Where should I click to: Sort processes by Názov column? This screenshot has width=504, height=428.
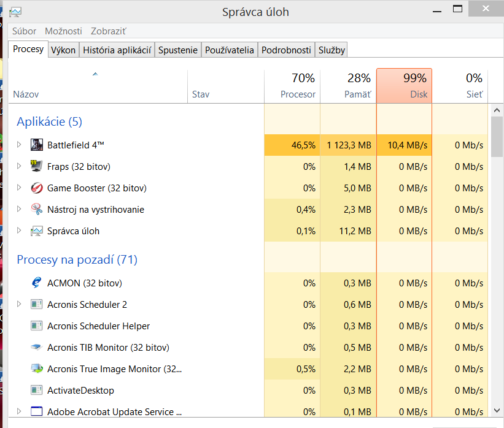point(98,86)
